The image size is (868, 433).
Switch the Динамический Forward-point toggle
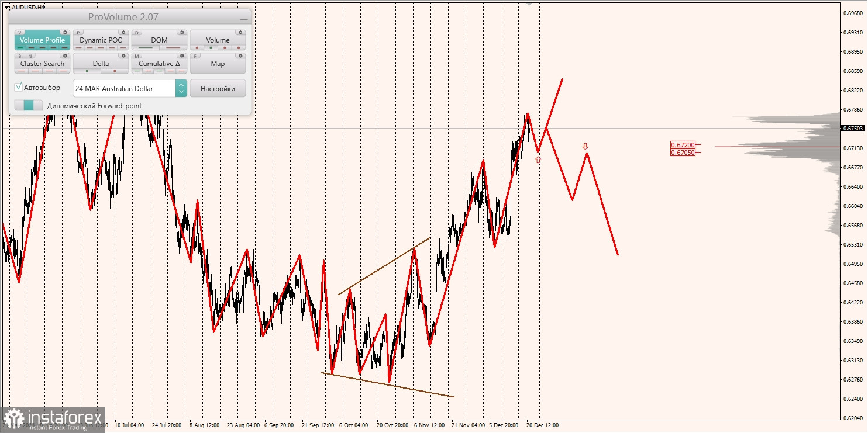29,105
